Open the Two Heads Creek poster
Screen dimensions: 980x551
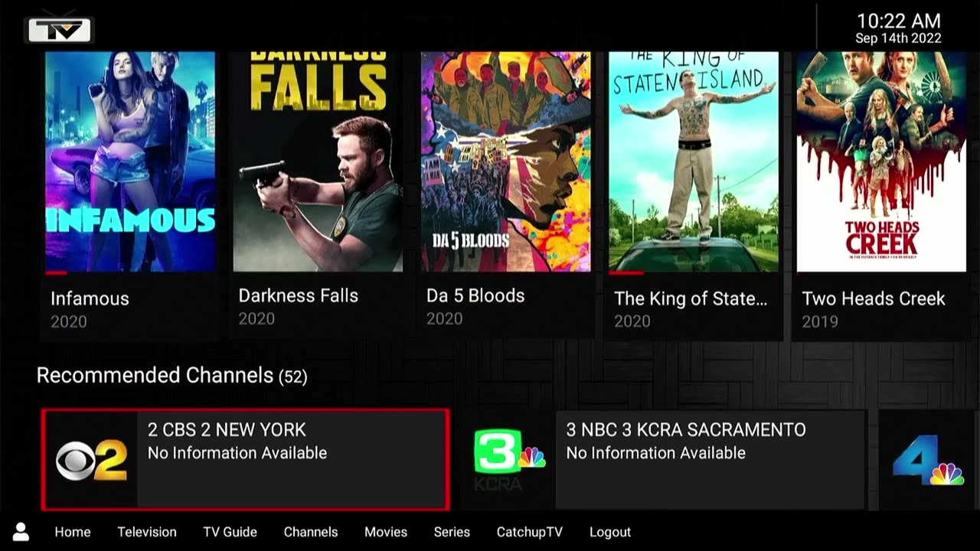click(882, 161)
